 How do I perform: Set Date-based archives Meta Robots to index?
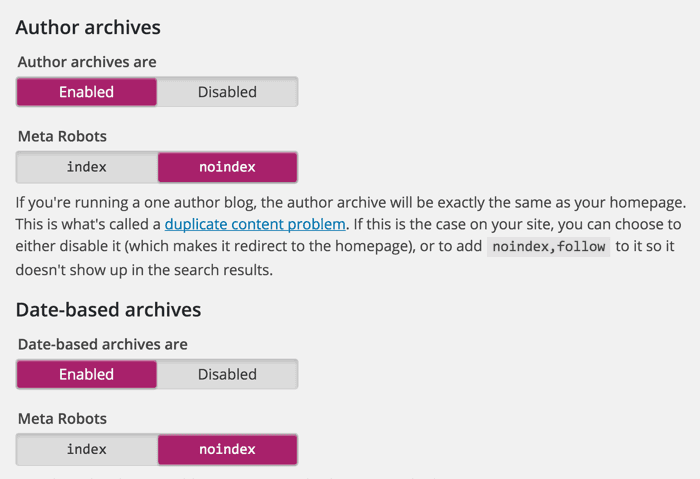pyautogui.click(x=87, y=449)
